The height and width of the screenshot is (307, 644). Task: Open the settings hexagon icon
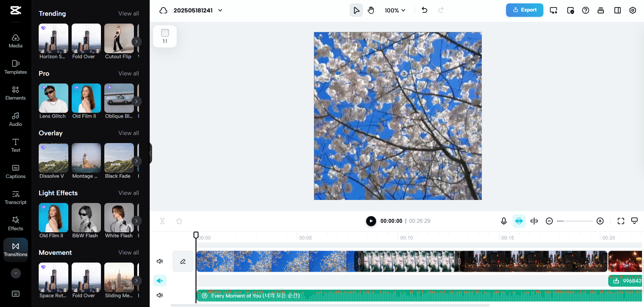pyautogui.click(x=633, y=10)
